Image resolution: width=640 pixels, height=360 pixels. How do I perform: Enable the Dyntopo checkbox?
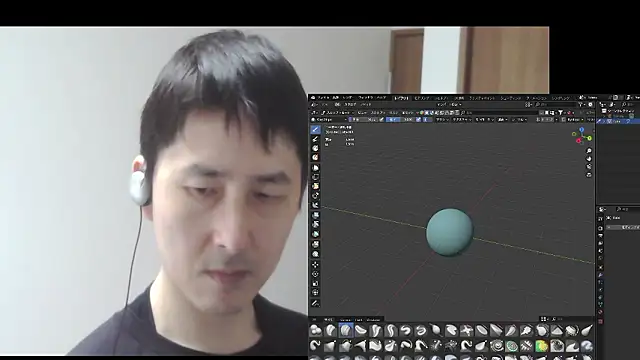click(563, 120)
